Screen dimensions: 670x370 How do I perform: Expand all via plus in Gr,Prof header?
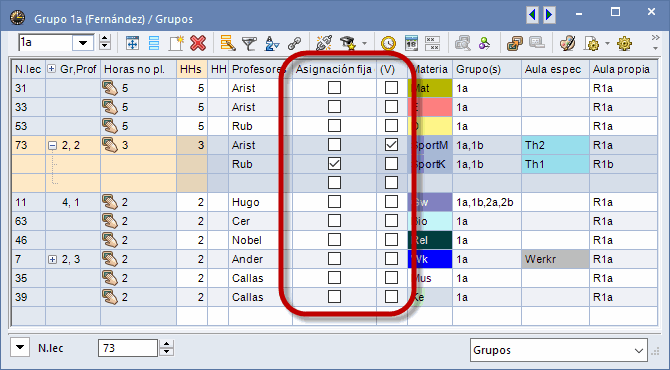tap(51, 69)
